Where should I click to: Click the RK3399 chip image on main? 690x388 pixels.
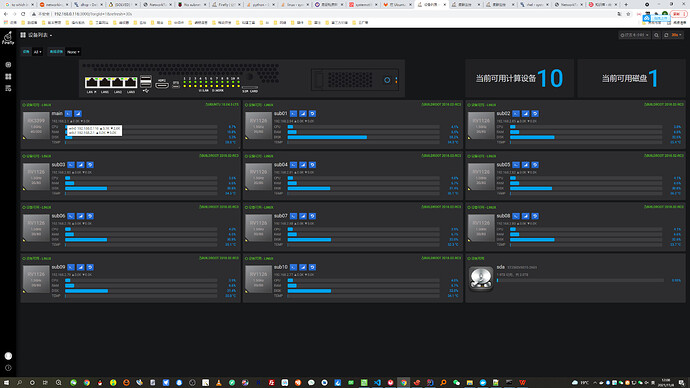[36, 126]
